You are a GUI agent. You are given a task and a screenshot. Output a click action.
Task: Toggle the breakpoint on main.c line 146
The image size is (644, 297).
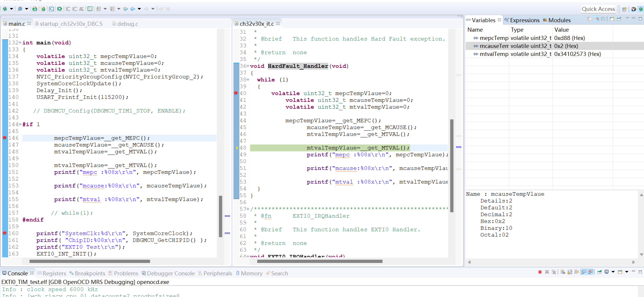[x=4, y=138]
